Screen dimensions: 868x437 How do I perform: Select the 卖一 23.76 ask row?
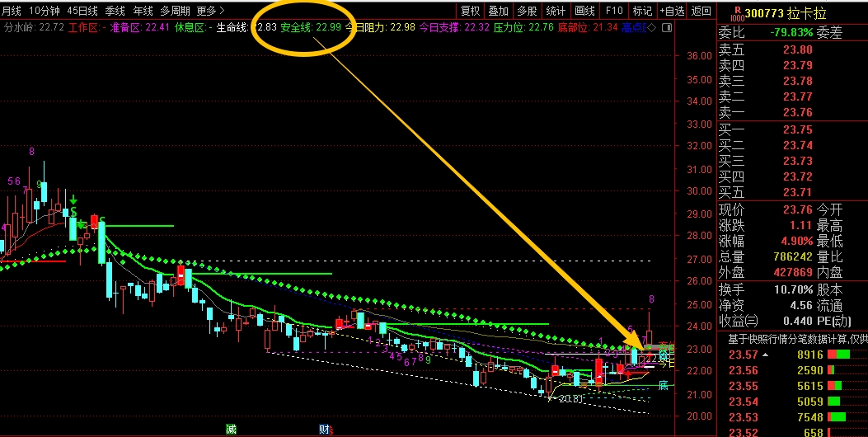792,112
